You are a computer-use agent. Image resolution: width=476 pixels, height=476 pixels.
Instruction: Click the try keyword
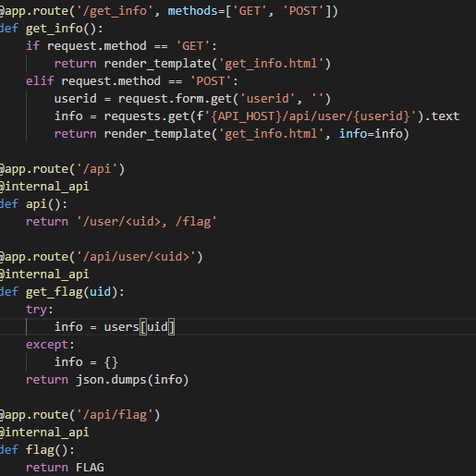pyautogui.click(x=36, y=310)
